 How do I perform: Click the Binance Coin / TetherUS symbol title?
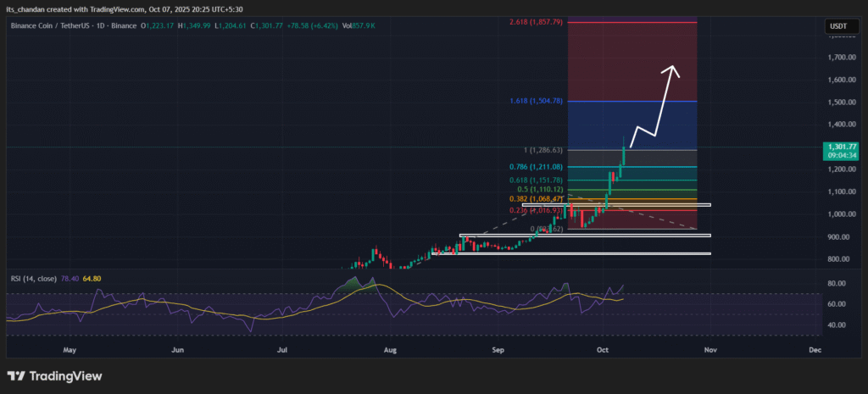point(66,28)
